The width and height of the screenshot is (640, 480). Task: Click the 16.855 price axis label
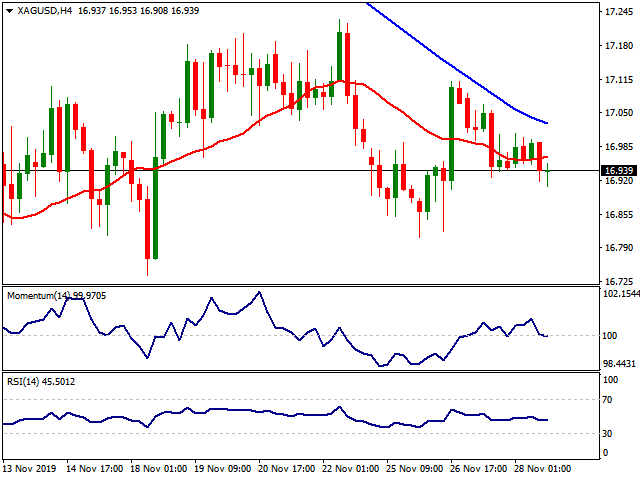click(x=619, y=215)
